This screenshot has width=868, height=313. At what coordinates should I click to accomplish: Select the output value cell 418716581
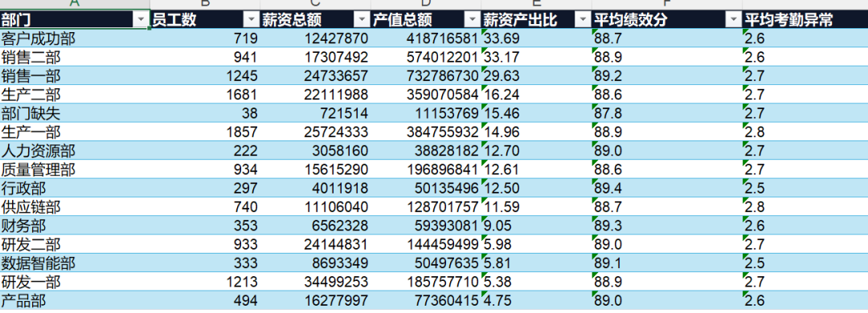(x=426, y=39)
